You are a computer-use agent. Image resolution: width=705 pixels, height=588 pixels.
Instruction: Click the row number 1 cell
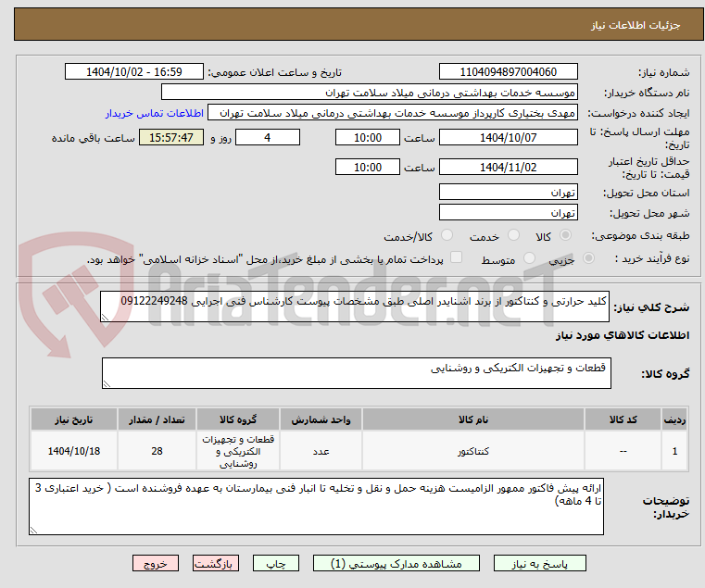(x=674, y=451)
